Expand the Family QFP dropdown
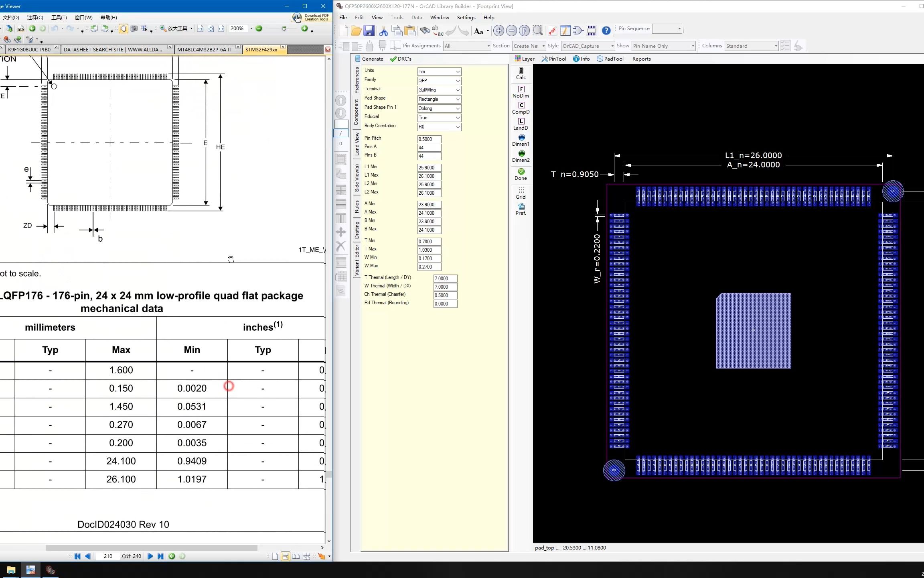This screenshot has width=924, height=578. click(439, 81)
